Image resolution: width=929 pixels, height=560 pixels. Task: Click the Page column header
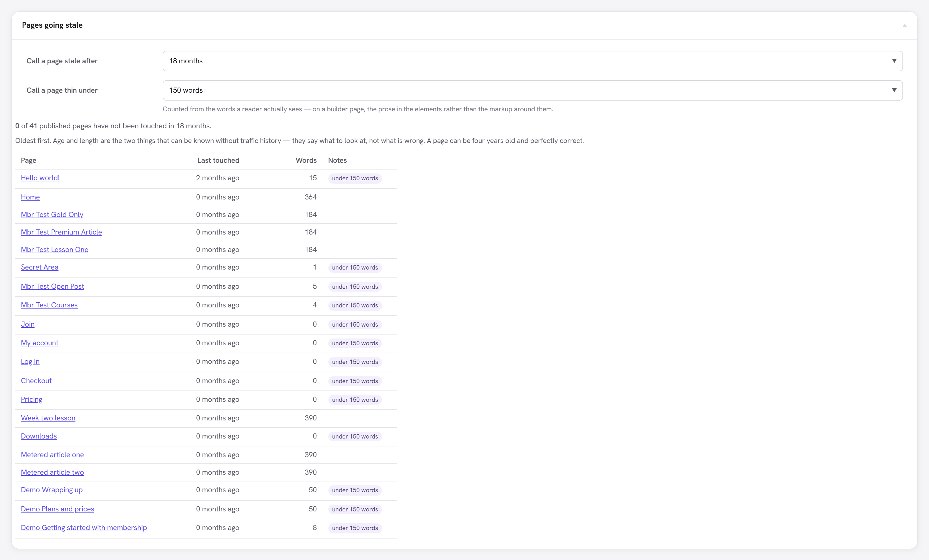pos(29,160)
